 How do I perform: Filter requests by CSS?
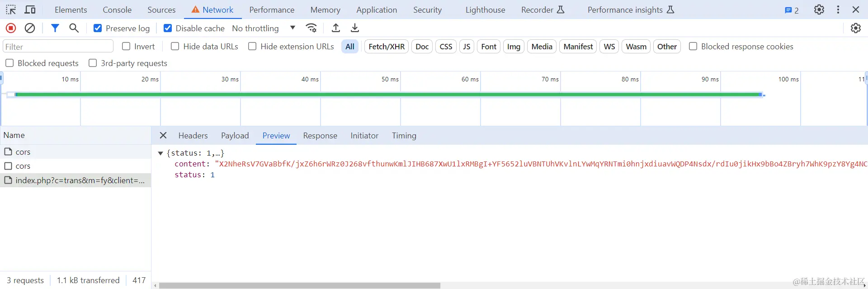click(446, 46)
